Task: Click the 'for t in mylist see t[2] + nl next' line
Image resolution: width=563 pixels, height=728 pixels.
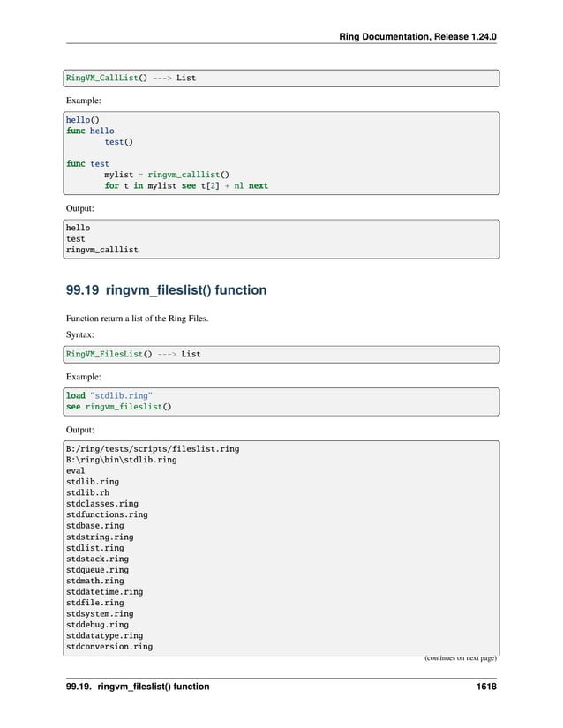Action: (x=186, y=185)
